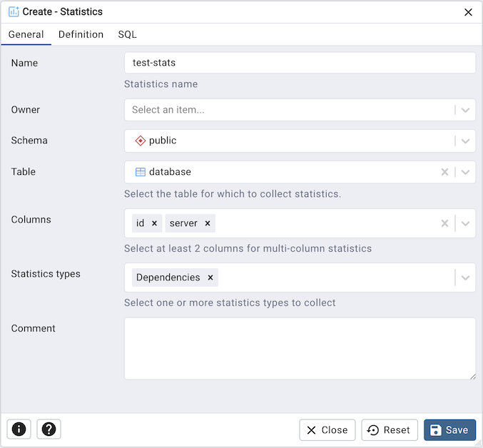The height and width of the screenshot is (448, 483).
Task: Expand the Columns dropdown
Action: 465,223
